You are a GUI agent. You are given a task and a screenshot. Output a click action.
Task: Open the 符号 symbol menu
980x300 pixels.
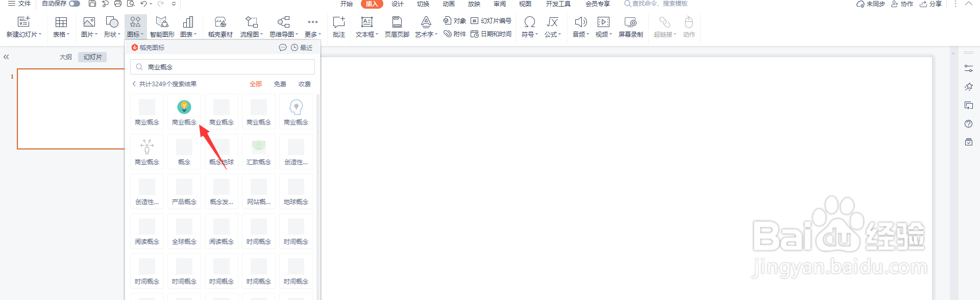(x=530, y=27)
